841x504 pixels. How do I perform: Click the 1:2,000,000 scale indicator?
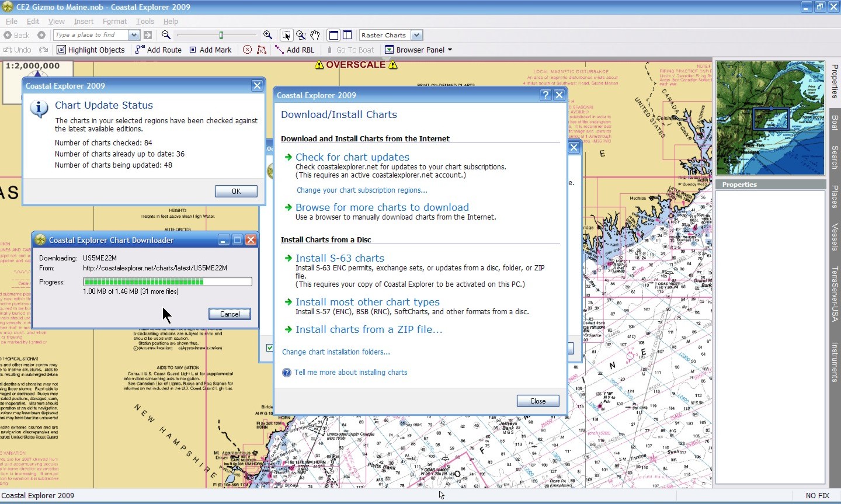pos(33,67)
